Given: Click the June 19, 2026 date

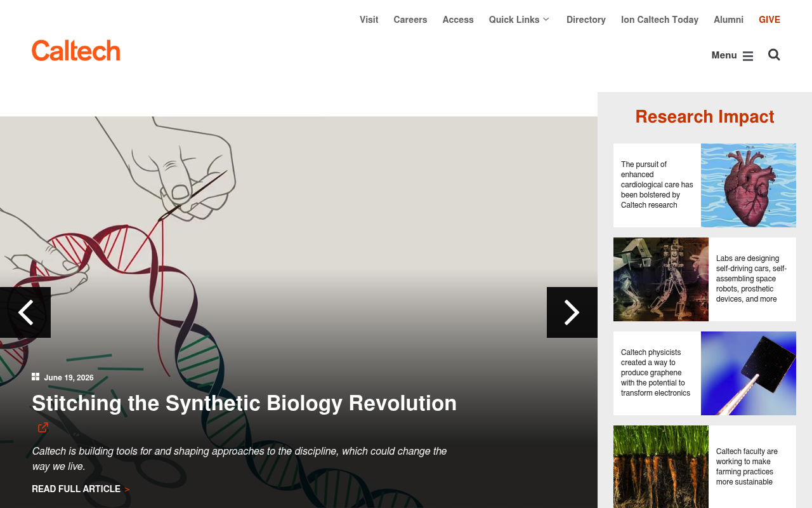Looking at the screenshot, I should click(69, 378).
